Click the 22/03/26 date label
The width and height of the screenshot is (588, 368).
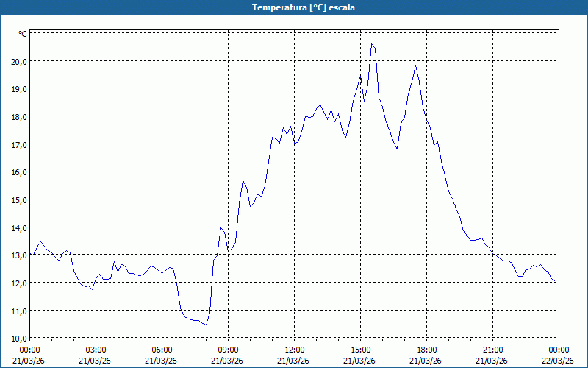point(559,361)
